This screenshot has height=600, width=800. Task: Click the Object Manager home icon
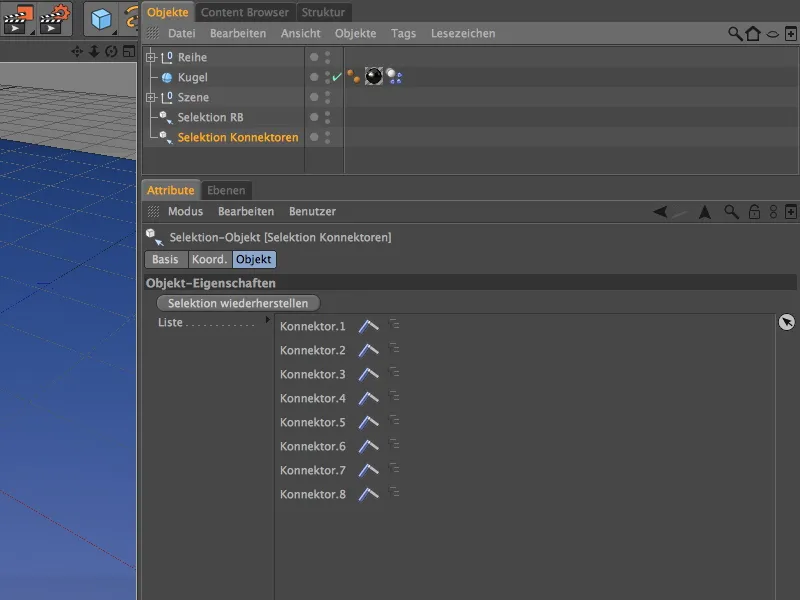pos(753,34)
